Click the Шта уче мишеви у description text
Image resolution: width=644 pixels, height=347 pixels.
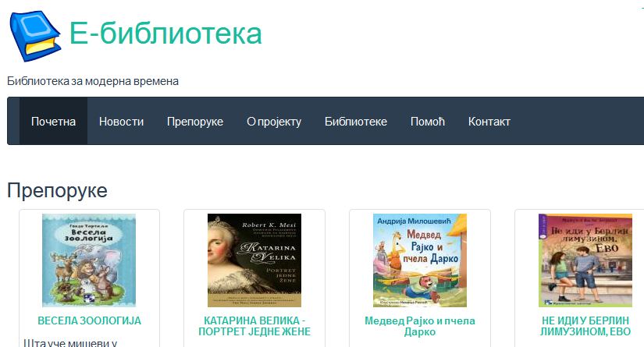pyautogui.click(x=70, y=342)
